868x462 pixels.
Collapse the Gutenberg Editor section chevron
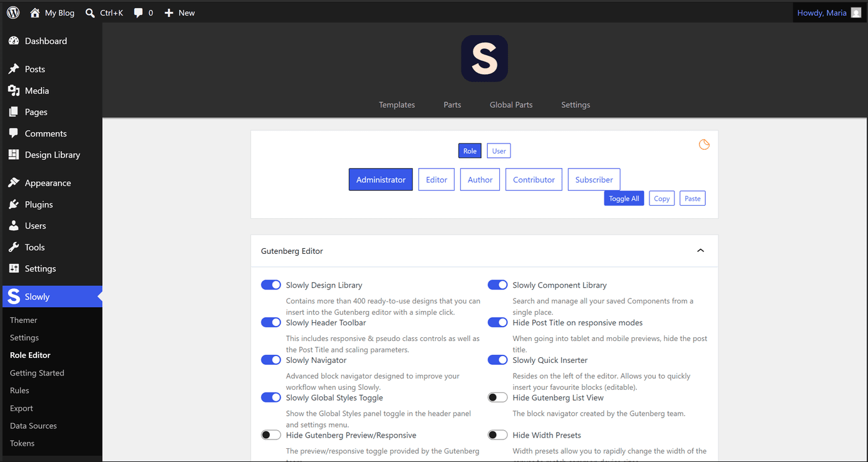point(701,251)
